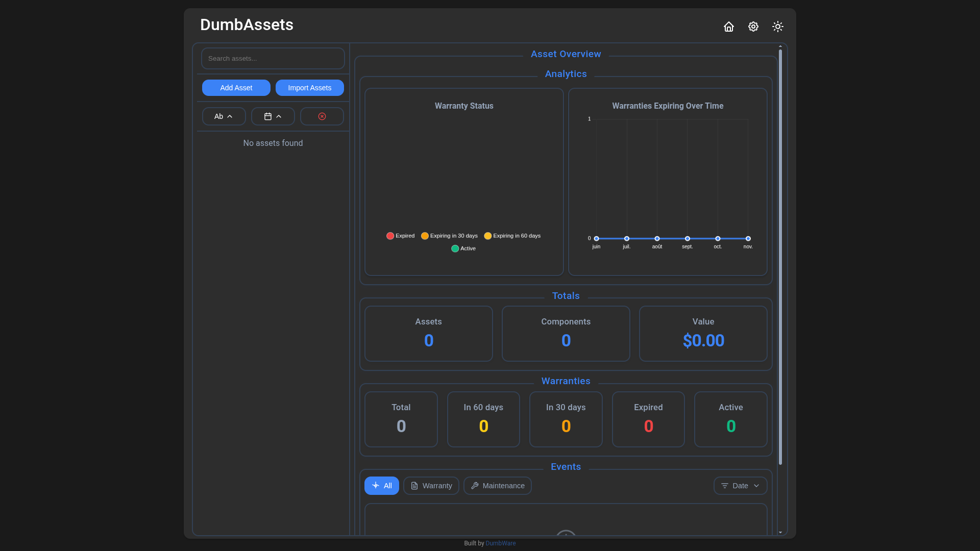Select the In 30 days card
Viewport: 980px width, 551px height.
[x=566, y=419]
